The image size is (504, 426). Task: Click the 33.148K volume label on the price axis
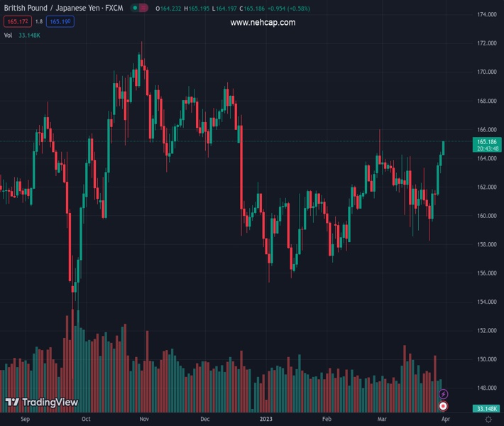click(x=488, y=409)
